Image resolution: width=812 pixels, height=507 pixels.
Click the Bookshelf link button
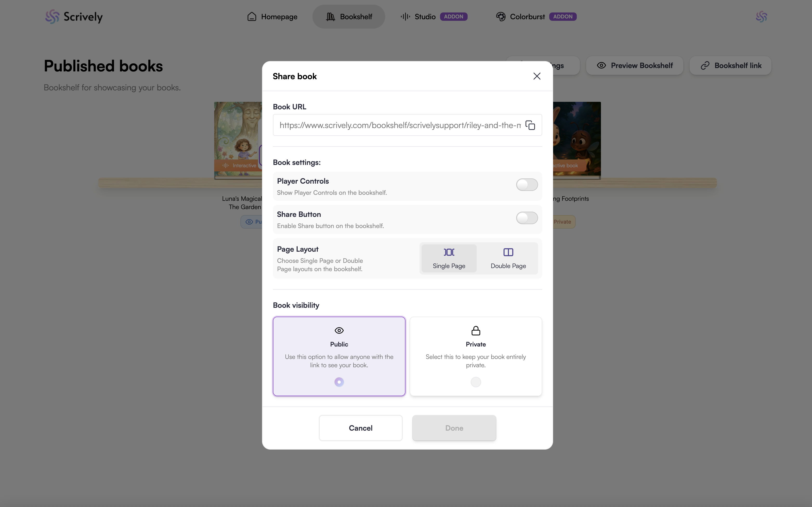pos(730,65)
